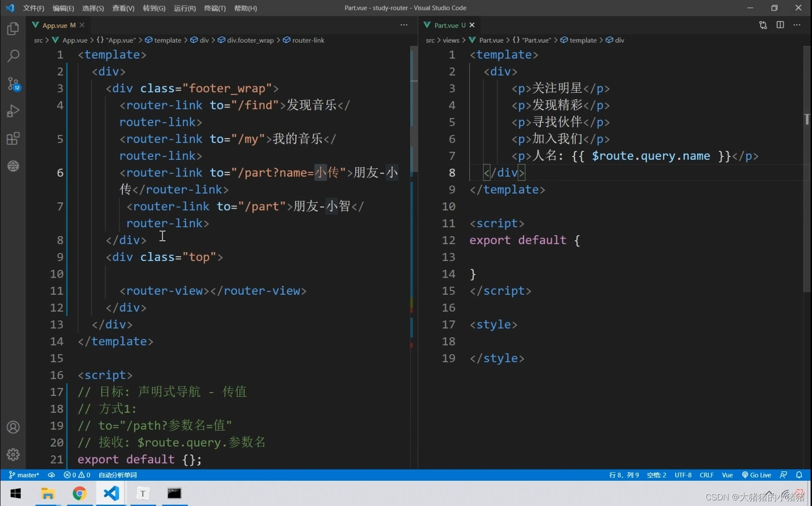Open More Actions in left editor group
The height and width of the screenshot is (506, 812).
tap(404, 25)
